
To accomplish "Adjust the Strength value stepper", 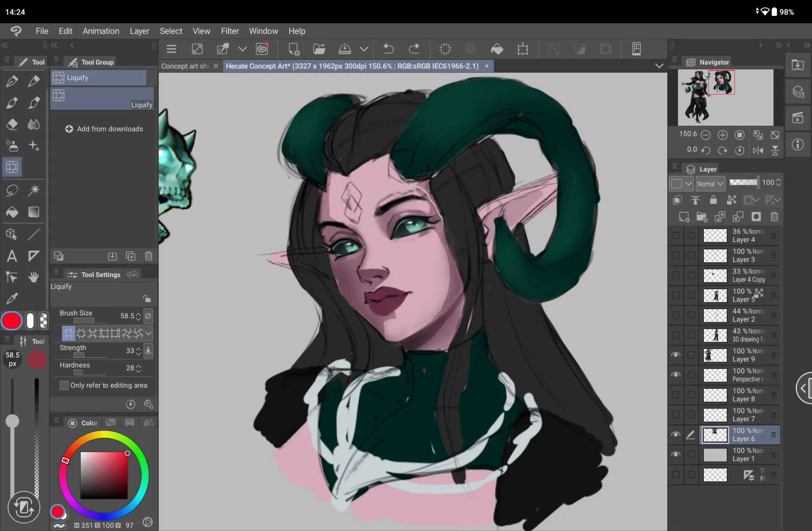I will point(138,351).
